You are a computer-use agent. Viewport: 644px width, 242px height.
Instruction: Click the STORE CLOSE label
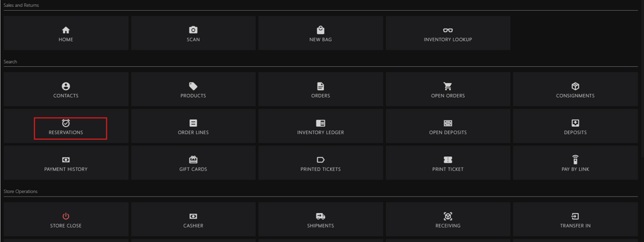(x=65, y=226)
